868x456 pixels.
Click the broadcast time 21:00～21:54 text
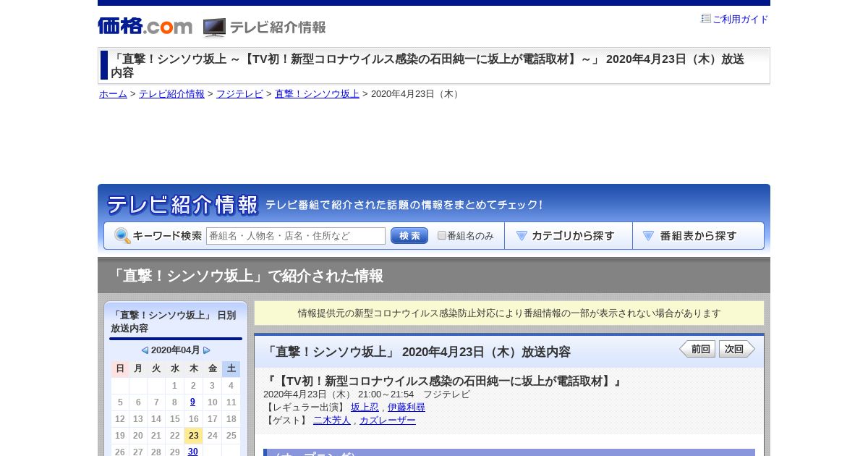coord(386,394)
